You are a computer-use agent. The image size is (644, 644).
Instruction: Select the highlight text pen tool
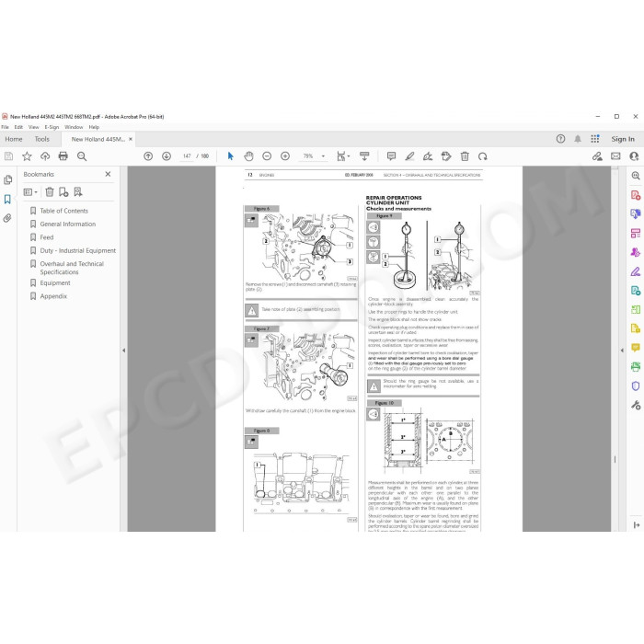[409, 156]
